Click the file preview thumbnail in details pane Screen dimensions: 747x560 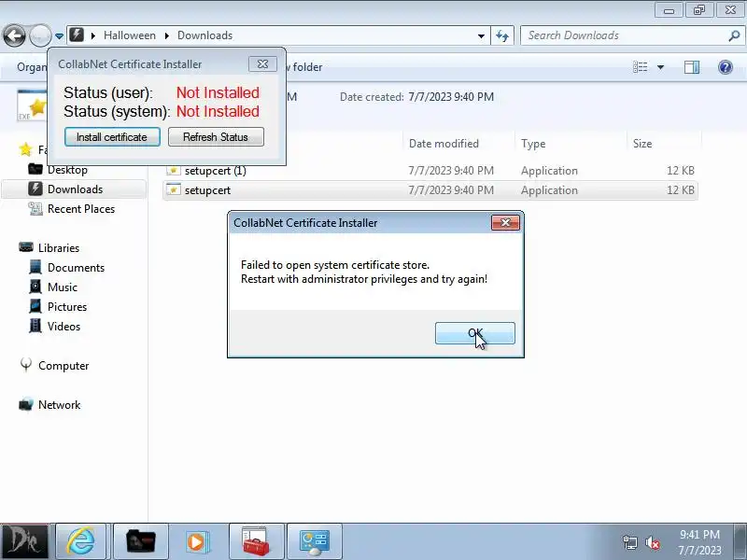pyautogui.click(x=32, y=105)
